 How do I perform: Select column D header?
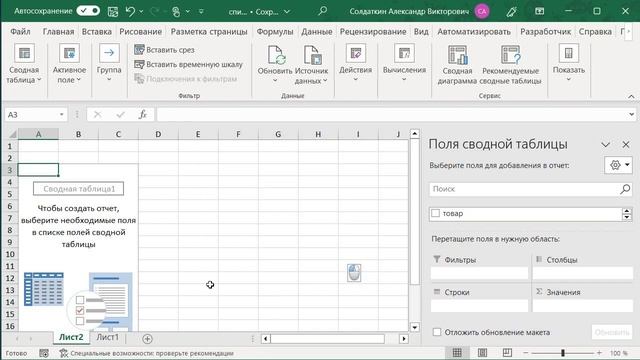[158, 134]
